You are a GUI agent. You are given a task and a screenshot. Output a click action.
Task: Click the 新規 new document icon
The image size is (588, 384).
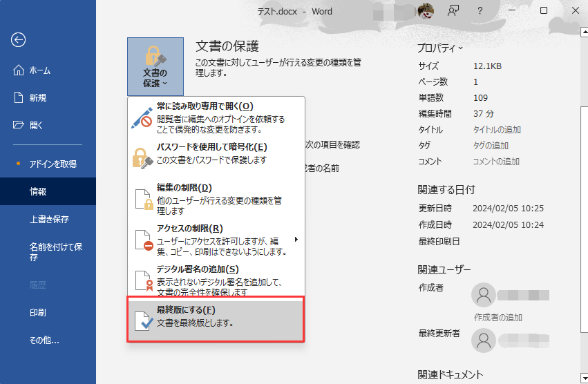point(19,97)
